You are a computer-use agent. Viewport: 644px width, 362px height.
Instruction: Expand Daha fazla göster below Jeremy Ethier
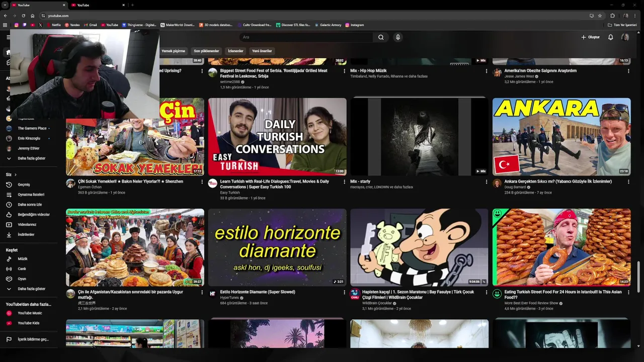[x=29, y=158]
